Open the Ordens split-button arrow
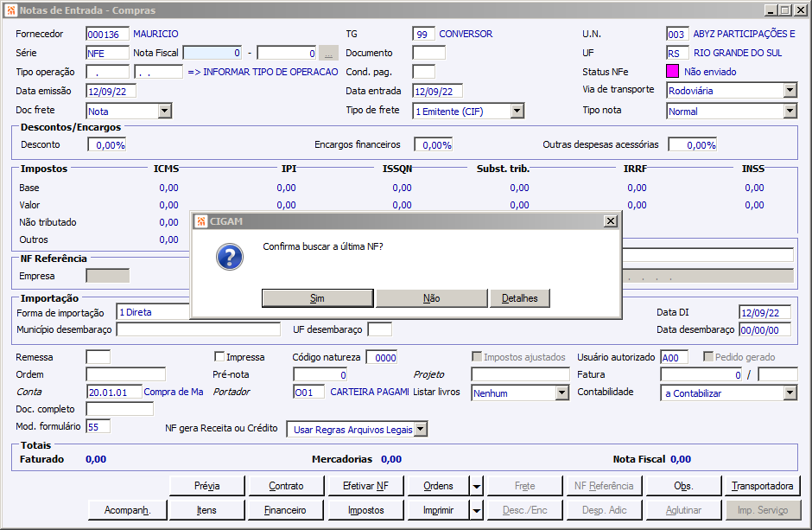Screen dimensions: 812x530 (x=477, y=486)
